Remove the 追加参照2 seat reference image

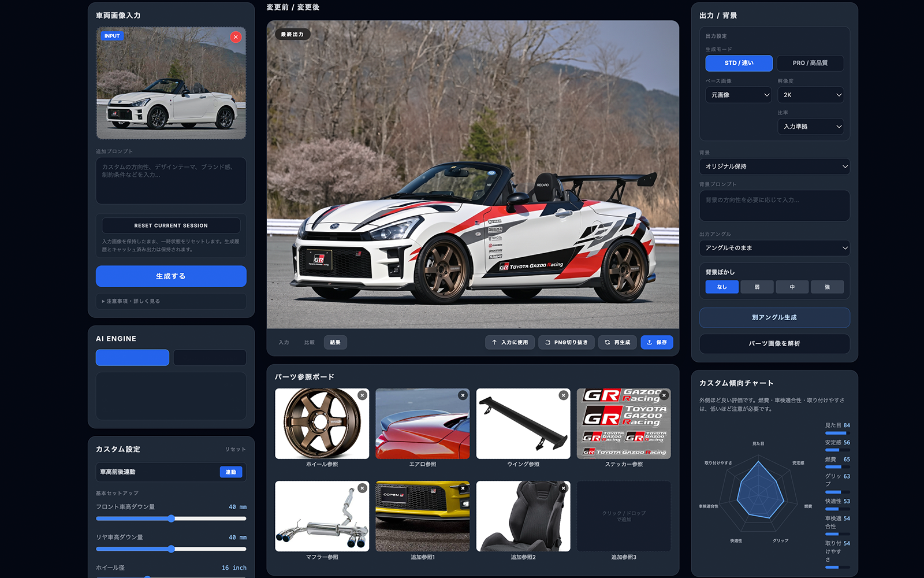pyautogui.click(x=563, y=488)
